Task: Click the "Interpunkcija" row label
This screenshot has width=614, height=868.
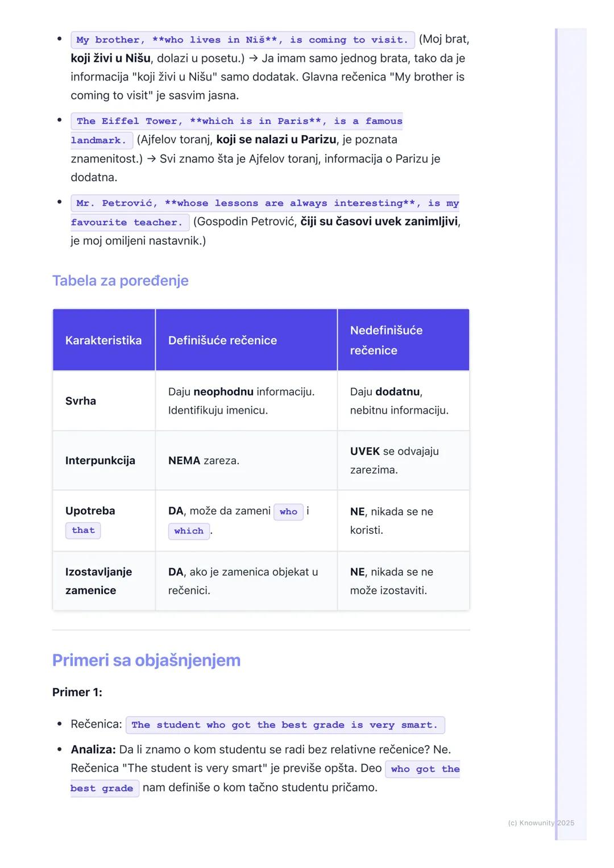Action: (100, 461)
